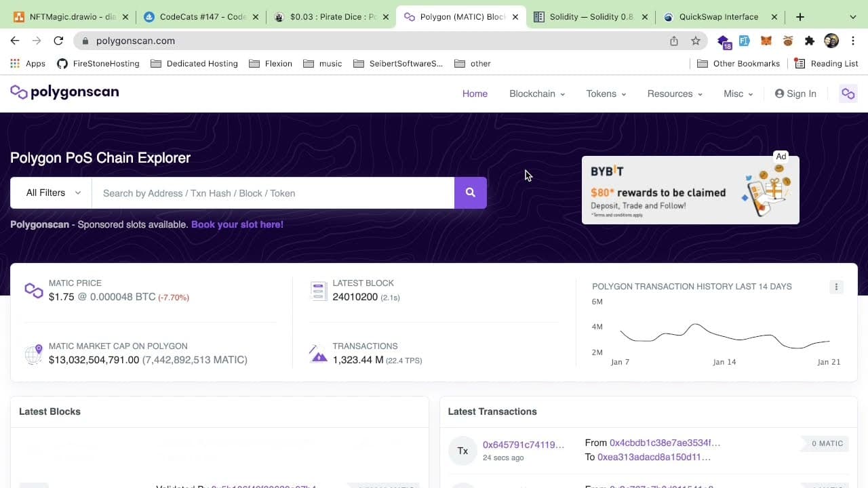Click the MATIC Price polygon icon
Viewport: 868px width, 488px height.
(34, 290)
